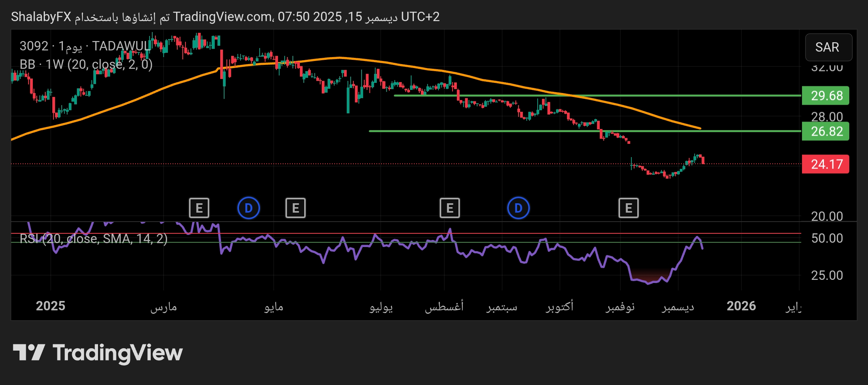Select the ديسمبر month label on time axis
Image resolution: width=868 pixels, height=385 pixels.
point(678,307)
